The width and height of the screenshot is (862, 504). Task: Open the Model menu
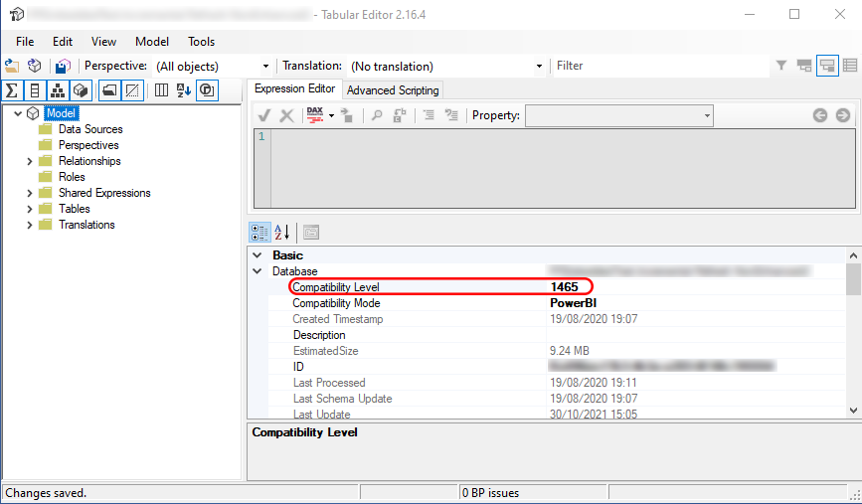(152, 42)
